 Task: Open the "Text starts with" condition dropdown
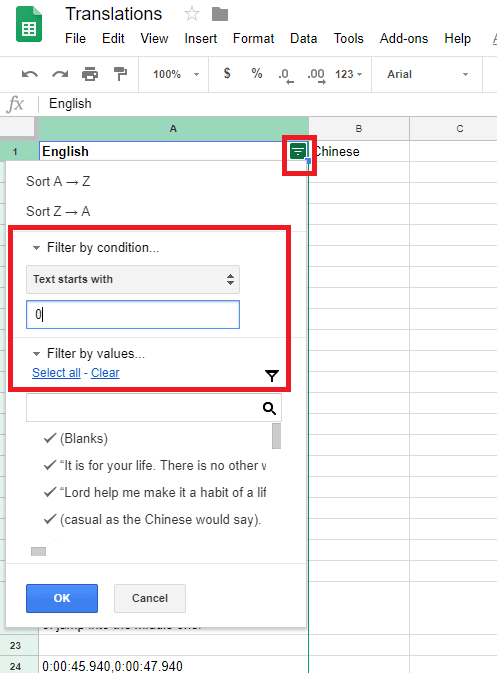point(133,279)
